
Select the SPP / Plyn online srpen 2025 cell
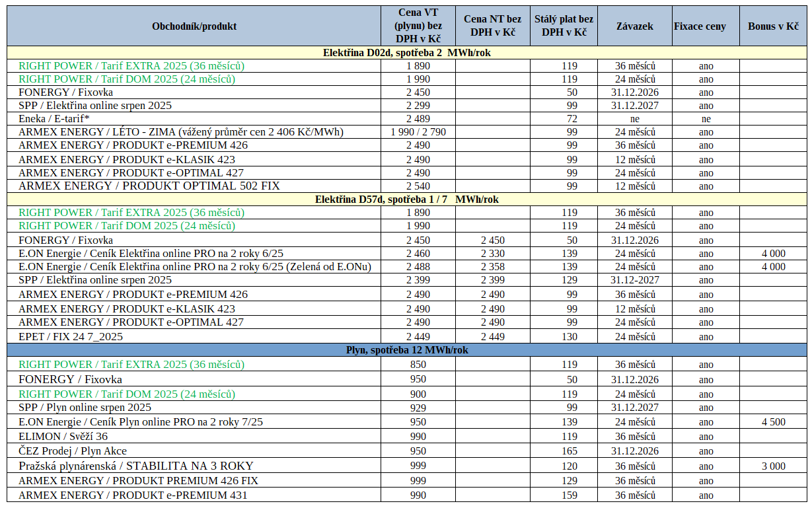[x=194, y=407]
